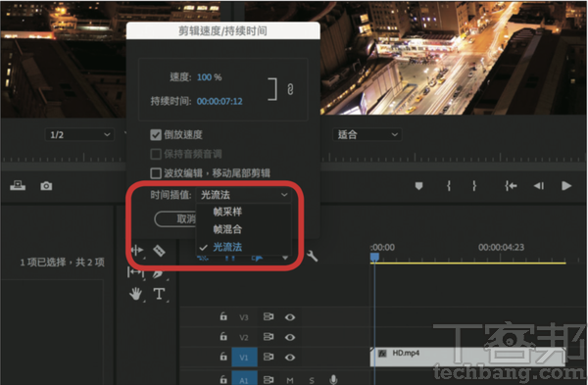Choose 帧采样 from the interpolation list
This screenshot has width=588, height=385.
click(227, 212)
